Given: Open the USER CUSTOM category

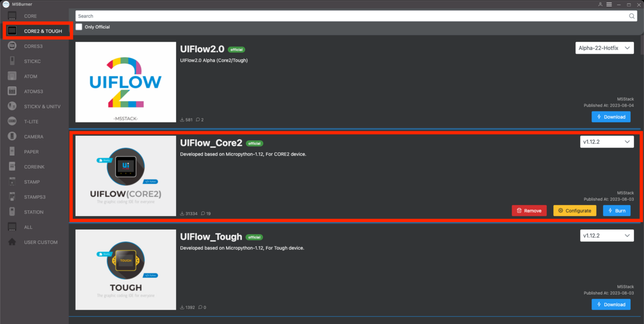Looking at the screenshot, I should (x=34, y=242).
